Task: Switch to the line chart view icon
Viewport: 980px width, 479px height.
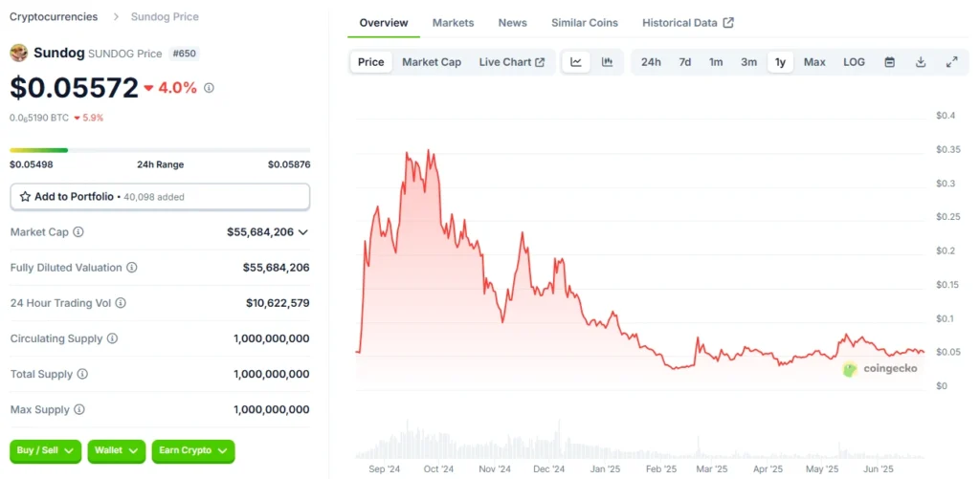Action: pos(576,62)
